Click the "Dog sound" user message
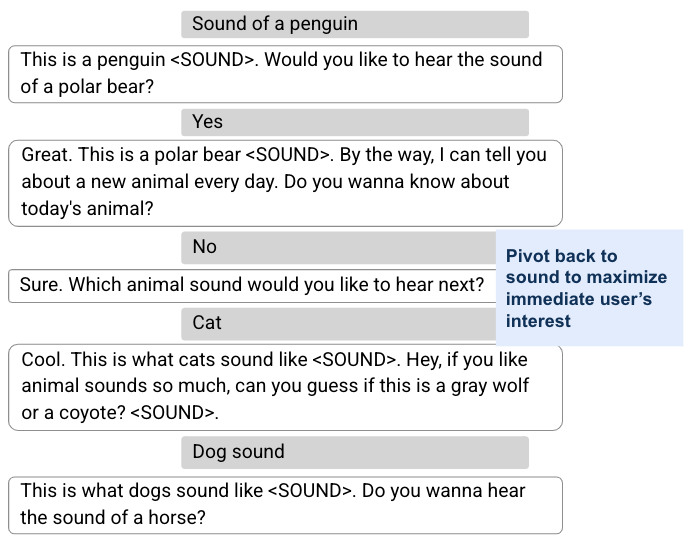692x541 pixels. tap(354, 452)
